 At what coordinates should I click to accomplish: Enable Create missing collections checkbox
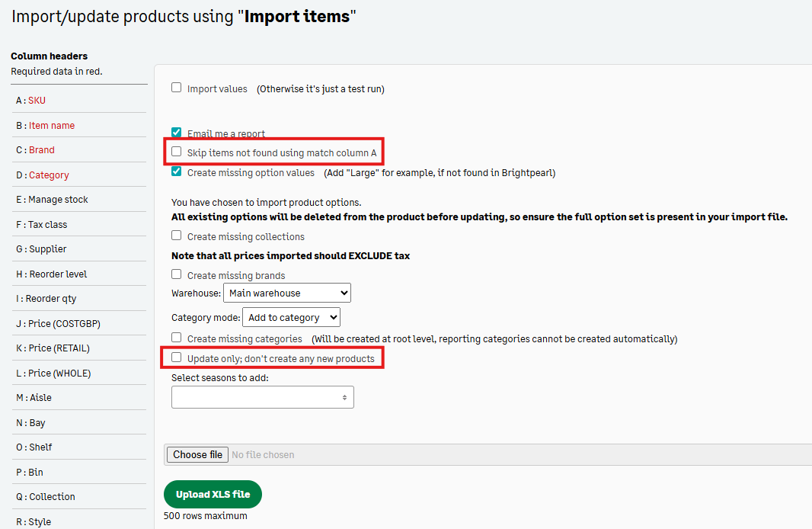[177, 236]
